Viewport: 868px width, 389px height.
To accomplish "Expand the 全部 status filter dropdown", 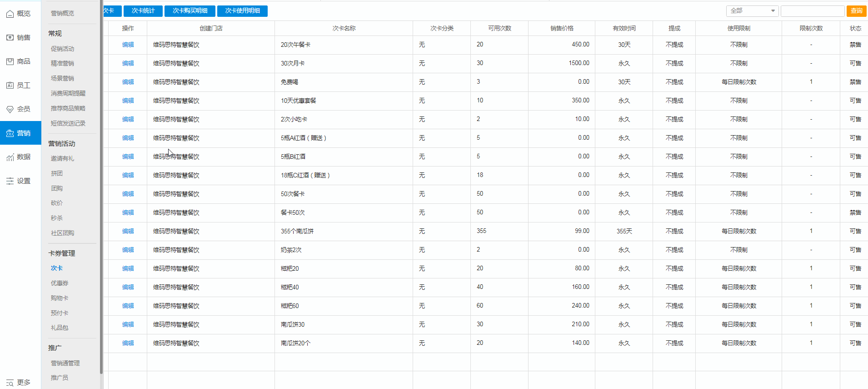I will [x=752, y=11].
